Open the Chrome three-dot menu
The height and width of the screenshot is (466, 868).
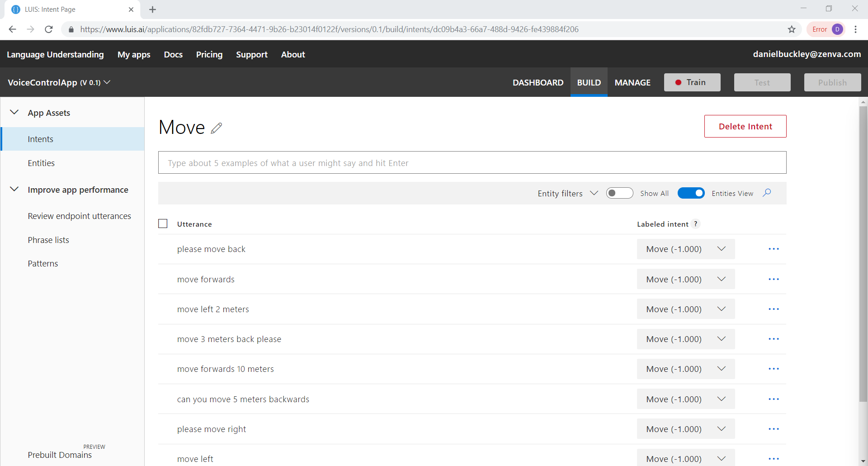tap(855, 29)
